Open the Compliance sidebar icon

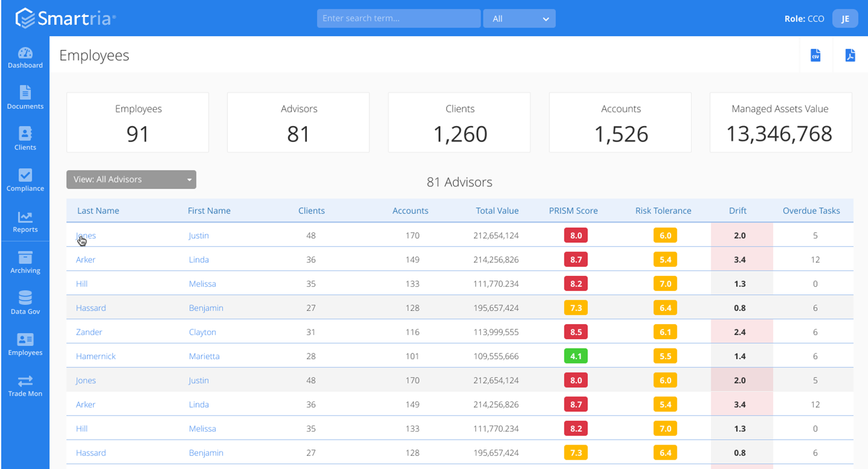[25, 180]
